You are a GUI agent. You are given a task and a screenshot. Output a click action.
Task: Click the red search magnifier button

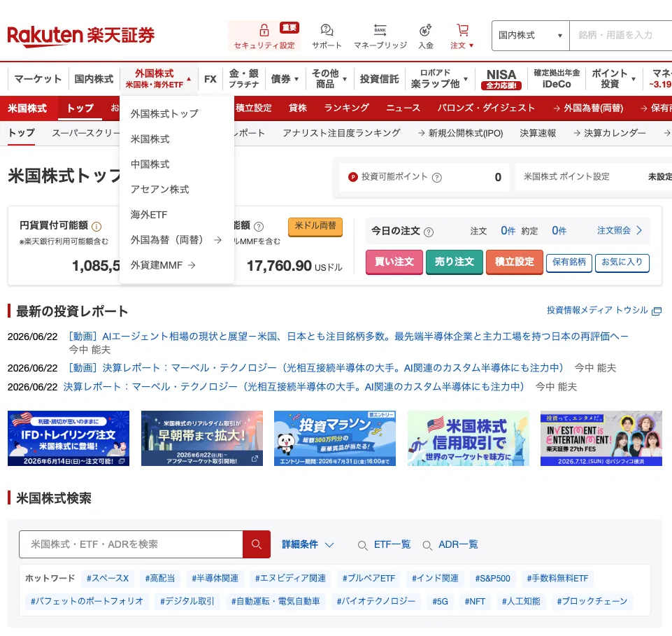coord(257,544)
